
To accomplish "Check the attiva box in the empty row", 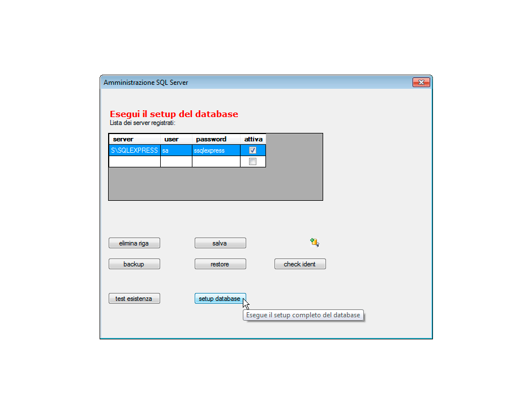I will click(252, 161).
